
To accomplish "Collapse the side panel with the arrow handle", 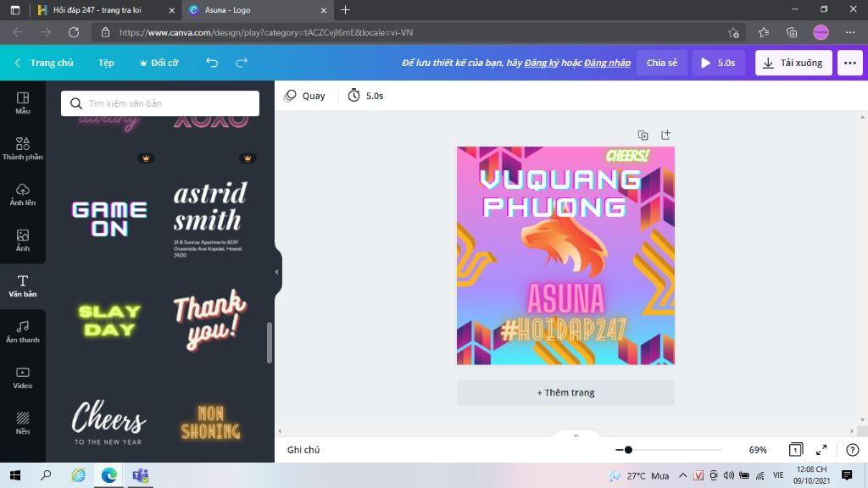I will coord(277,272).
